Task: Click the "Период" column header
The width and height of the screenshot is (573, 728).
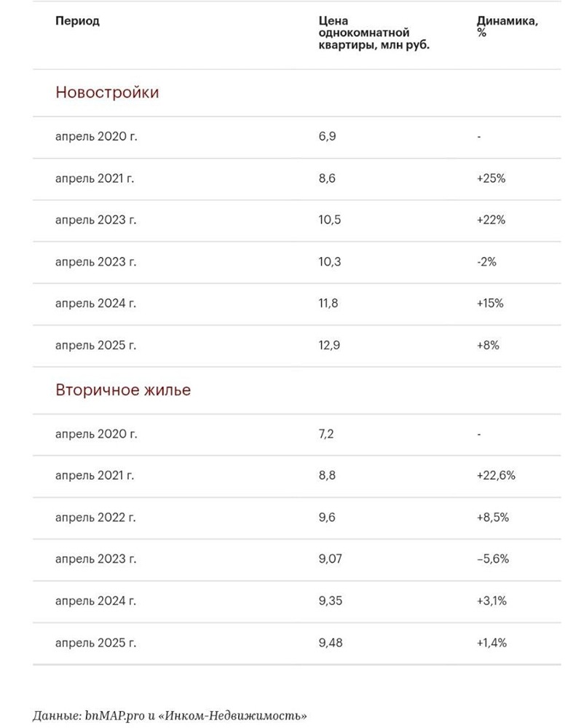Action: click(77, 21)
